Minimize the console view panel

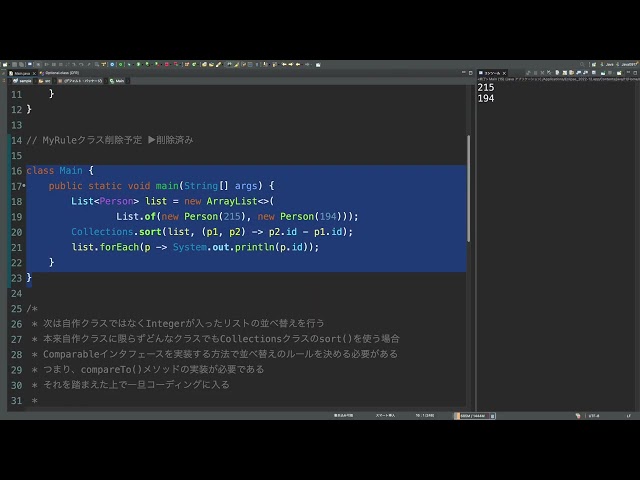[629, 72]
